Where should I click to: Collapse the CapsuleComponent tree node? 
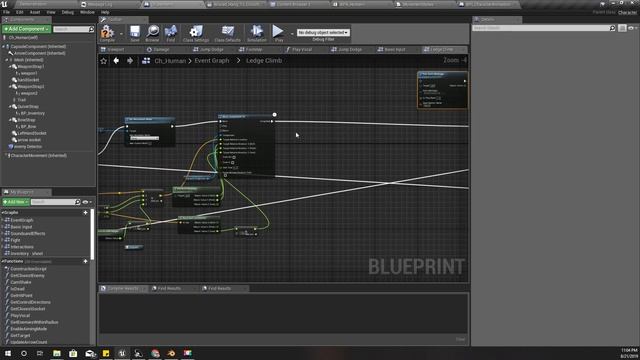(4, 47)
